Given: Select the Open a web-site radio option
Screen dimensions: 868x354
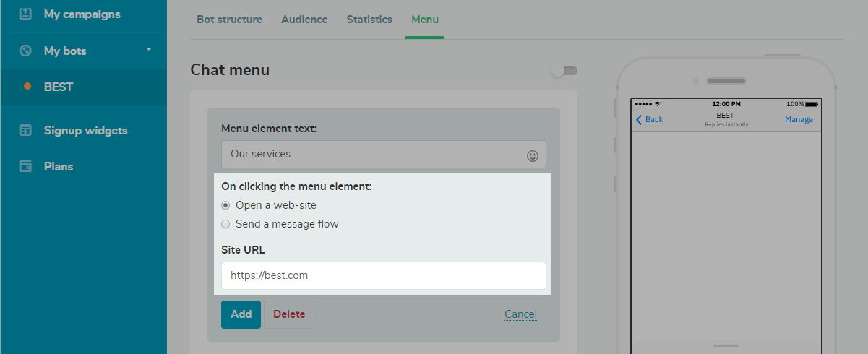Looking at the screenshot, I should [225, 205].
